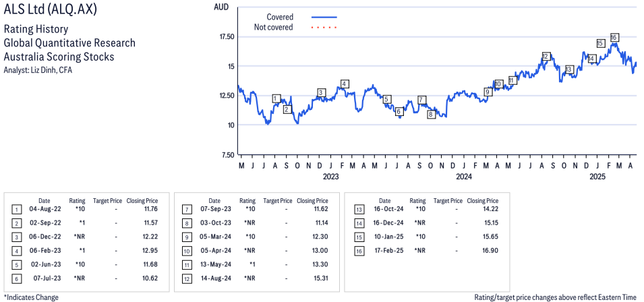Click the Global Quantitative Research line

(69, 43)
